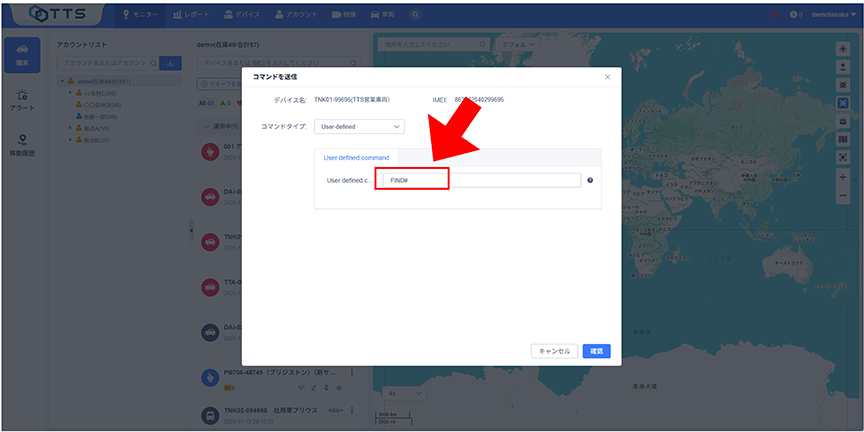Close the コマンドを送信 dialog with X
This screenshot has height=432, width=864.
pos(607,77)
